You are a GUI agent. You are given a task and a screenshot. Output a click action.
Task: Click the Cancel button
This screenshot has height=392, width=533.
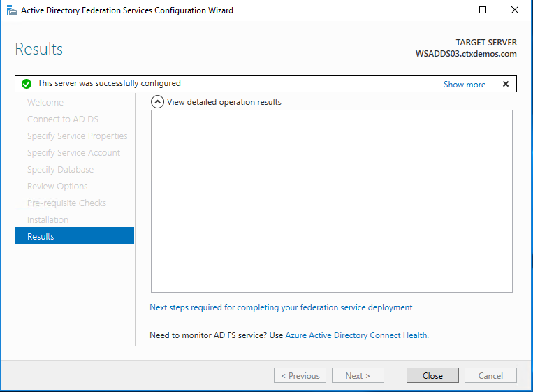(490, 375)
